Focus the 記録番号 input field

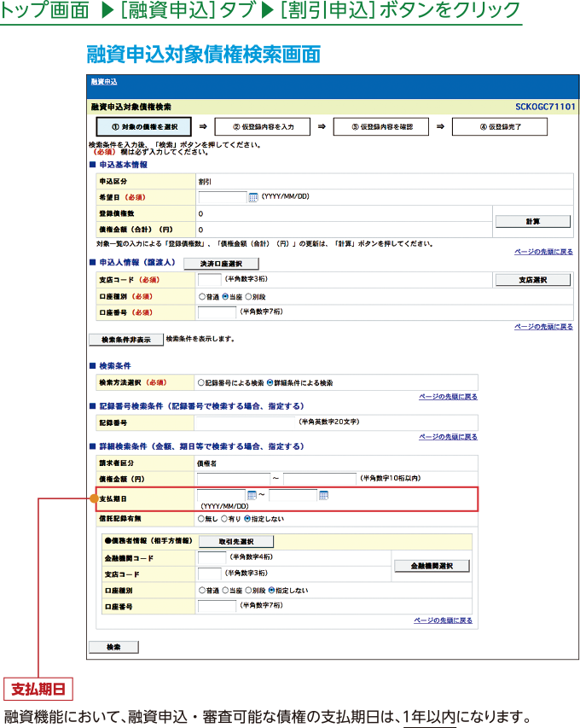tap(245, 422)
